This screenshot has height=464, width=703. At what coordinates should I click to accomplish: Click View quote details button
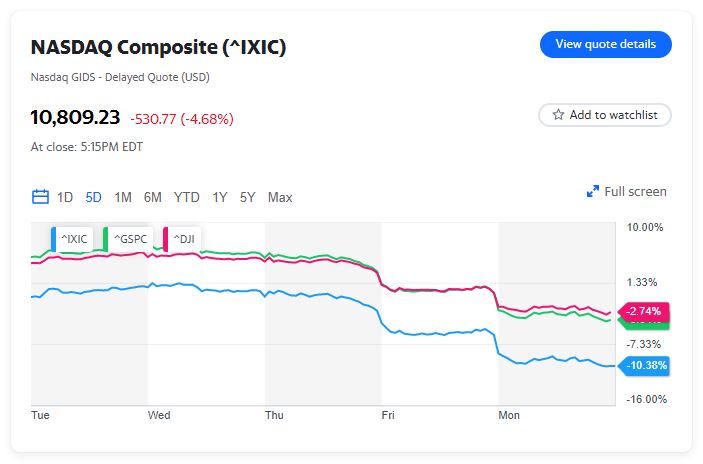point(605,44)
